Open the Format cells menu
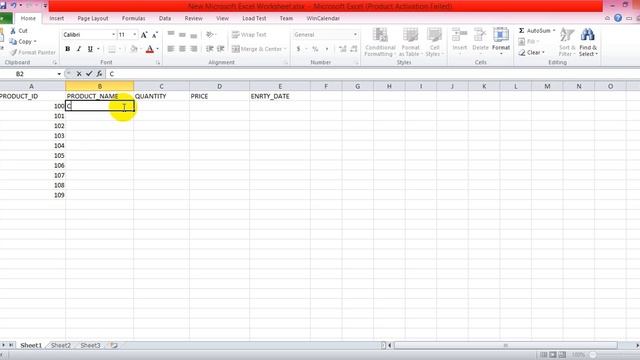Screen dimensions: 640x360 tap(501, 41)
